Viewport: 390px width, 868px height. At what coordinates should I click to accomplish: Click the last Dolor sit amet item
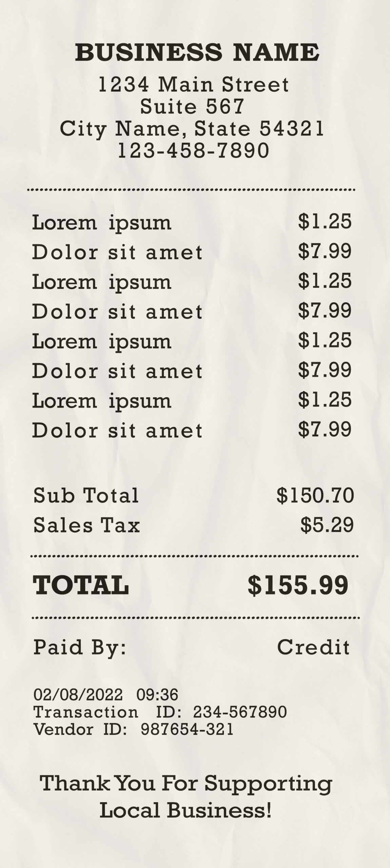[117, 431]
